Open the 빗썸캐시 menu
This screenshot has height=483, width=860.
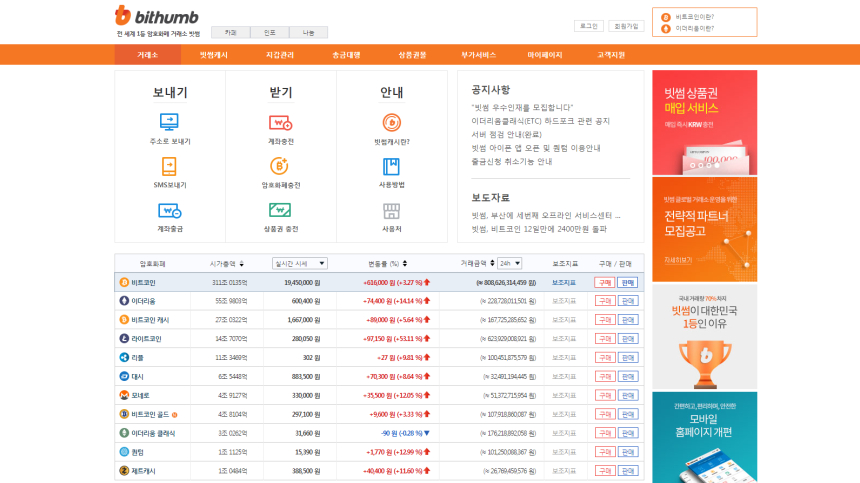point(214,55)
